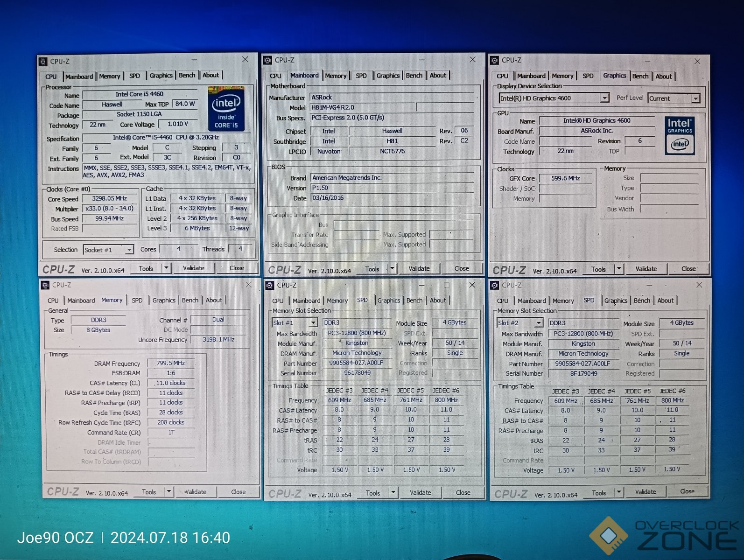This screenshot has width=744, height=560.
Task: Click the CPU-Z logo text in CPU window footer
Action: [x=58, y=269]
